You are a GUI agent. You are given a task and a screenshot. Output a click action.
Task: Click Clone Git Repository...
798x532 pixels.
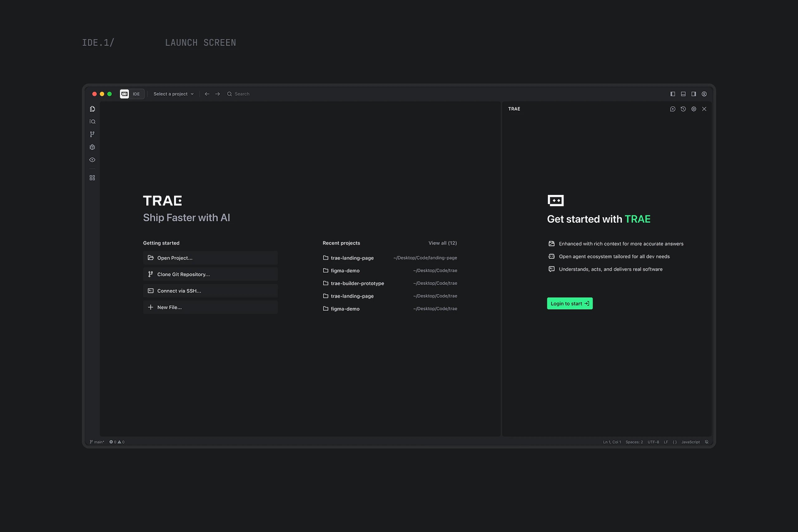(x=210, y=274)
